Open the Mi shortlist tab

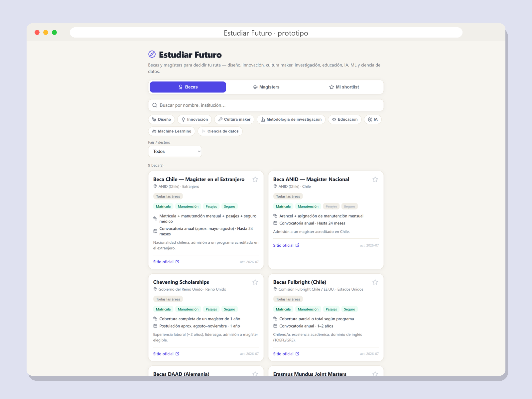coord(344,87)
